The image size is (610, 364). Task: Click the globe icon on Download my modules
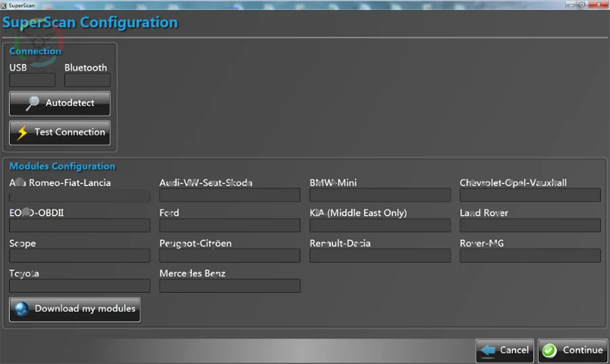click(22, 309)
